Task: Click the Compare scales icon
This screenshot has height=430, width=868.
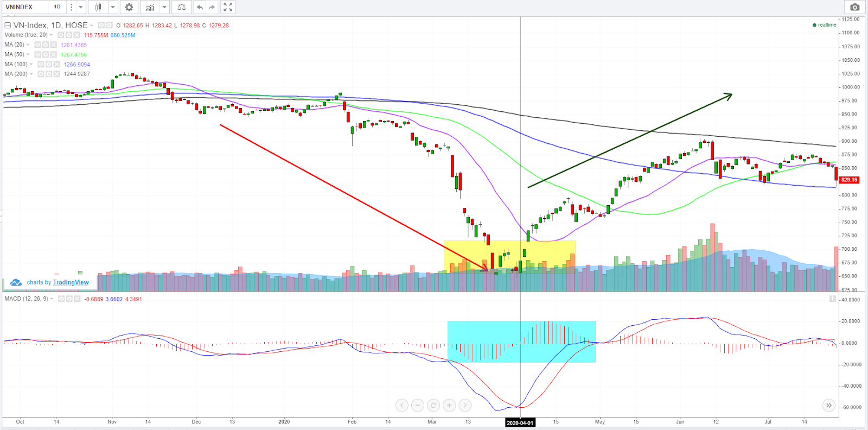Action: click(x=182, y=7)
